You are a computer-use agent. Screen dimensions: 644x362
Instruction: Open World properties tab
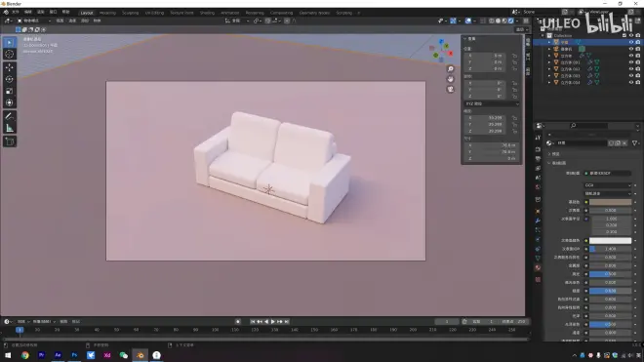538,187
